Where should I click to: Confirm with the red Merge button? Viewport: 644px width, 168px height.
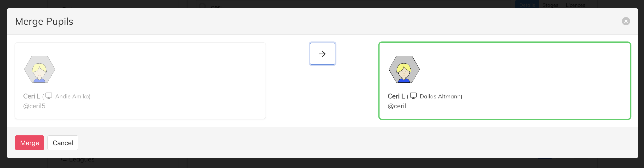pos(29,143)
